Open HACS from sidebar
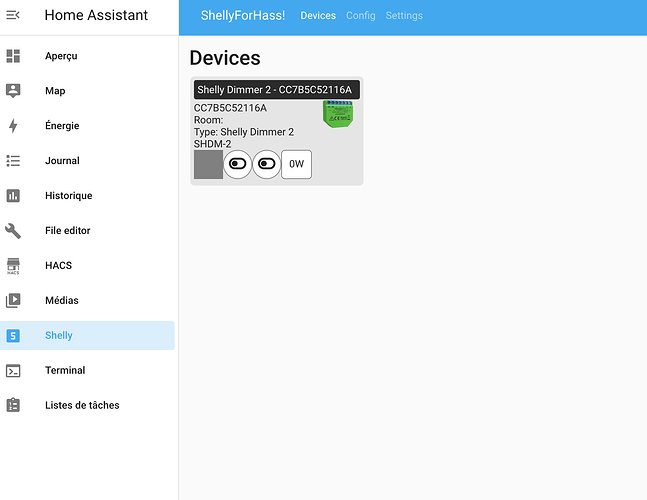 click(x=87, y=266)
